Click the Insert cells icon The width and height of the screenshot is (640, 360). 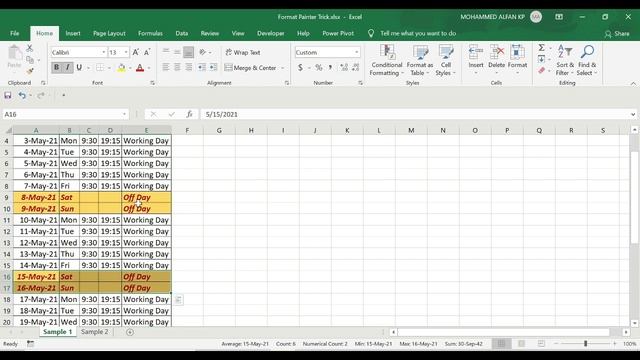[476, 52]
